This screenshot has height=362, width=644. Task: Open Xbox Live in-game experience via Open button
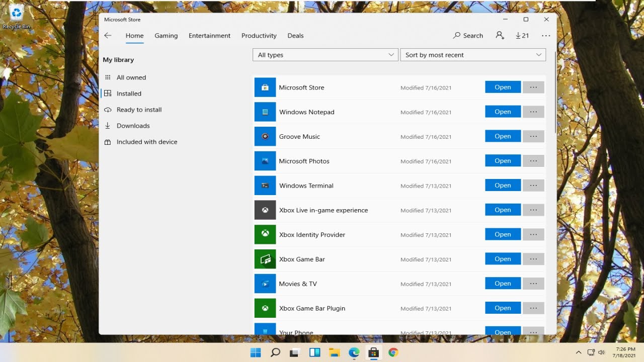[x=503, y=210]
